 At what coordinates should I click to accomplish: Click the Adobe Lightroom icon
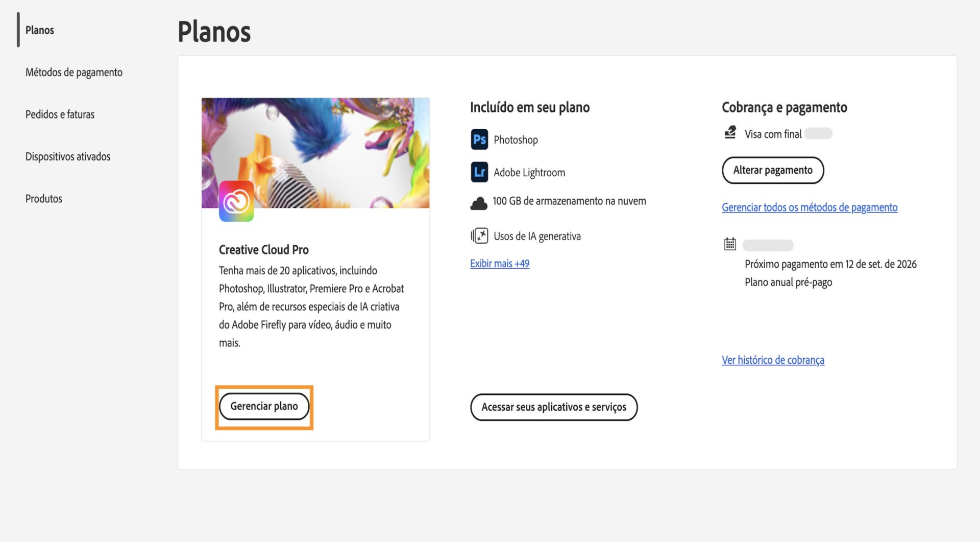pyautogui.click(x=479, y=172)
